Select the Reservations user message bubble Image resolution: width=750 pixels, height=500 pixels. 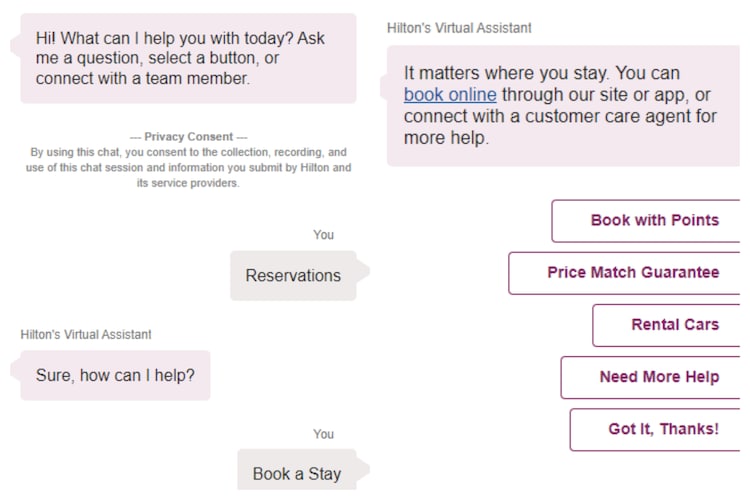293,276
